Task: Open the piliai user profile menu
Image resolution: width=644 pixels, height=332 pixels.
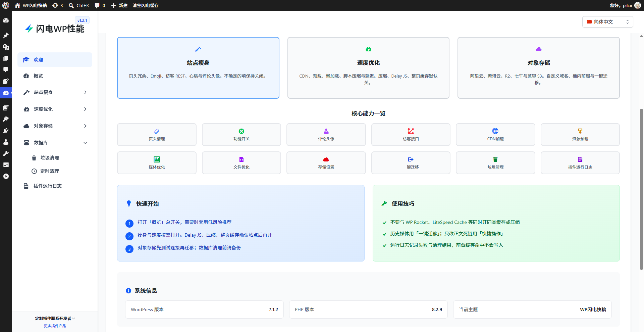Action: (625, 5)
